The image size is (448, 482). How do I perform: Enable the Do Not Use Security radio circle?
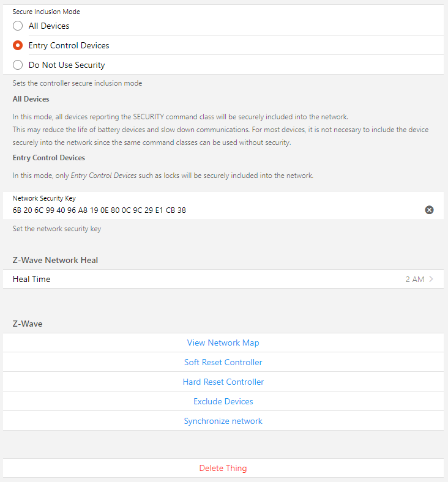(18, 65)
